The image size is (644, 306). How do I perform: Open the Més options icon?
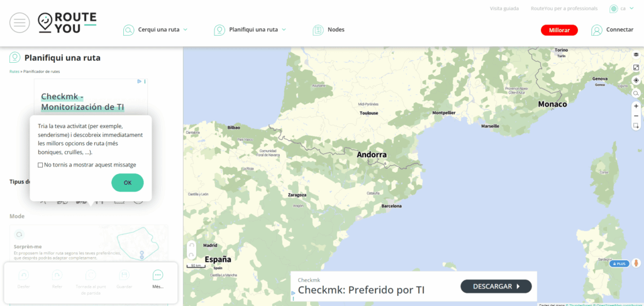(158, 275)
